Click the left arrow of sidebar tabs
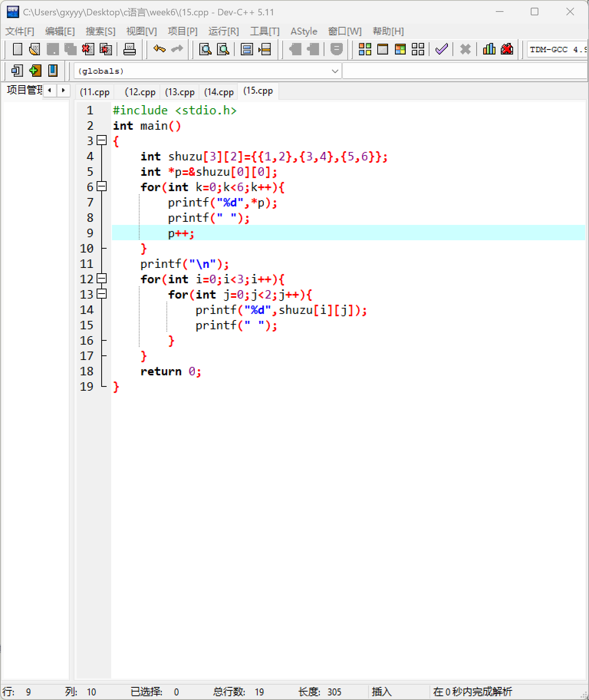The width and height of the screenshot is (589, 700). tap(49, 91)
